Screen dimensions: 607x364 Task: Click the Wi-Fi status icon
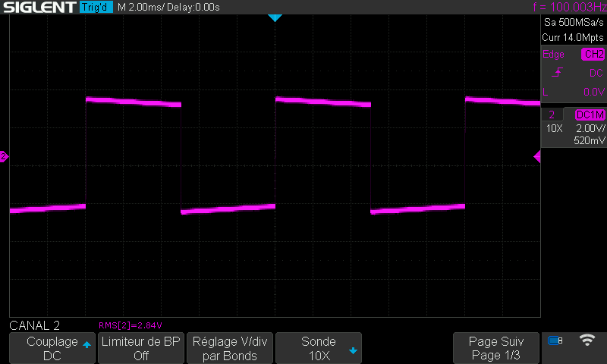[587, 340]
